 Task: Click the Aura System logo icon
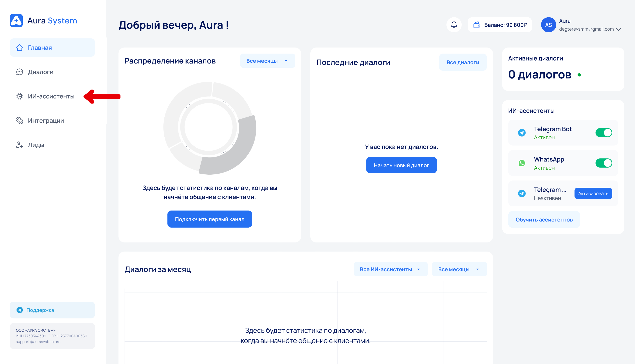(16, 20)
